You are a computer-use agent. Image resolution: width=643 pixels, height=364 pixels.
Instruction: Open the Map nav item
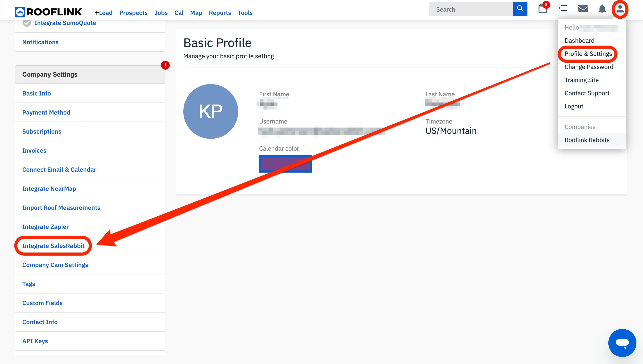tap(196, 13)
